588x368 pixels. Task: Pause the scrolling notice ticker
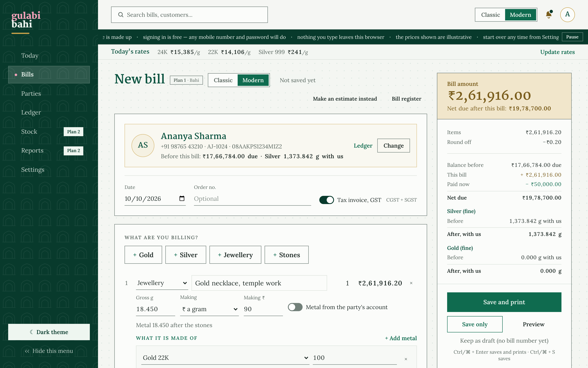coord(572,37)
